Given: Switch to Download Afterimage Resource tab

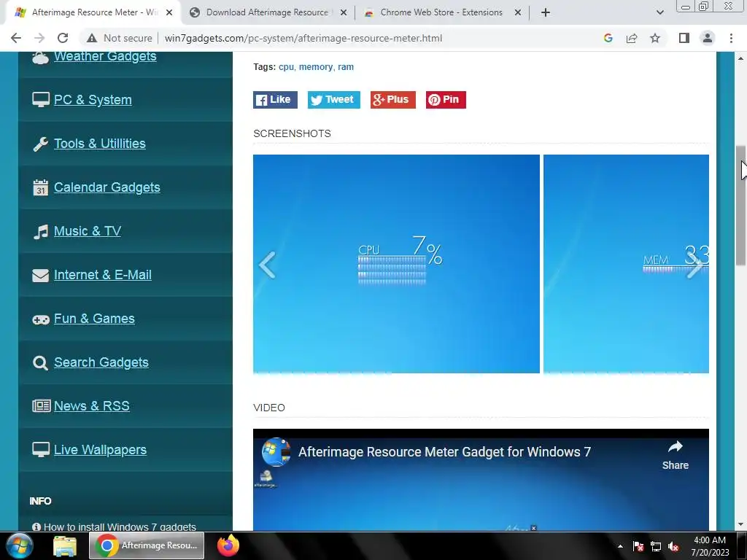Looking at the screenshot, I should (267, 12).
